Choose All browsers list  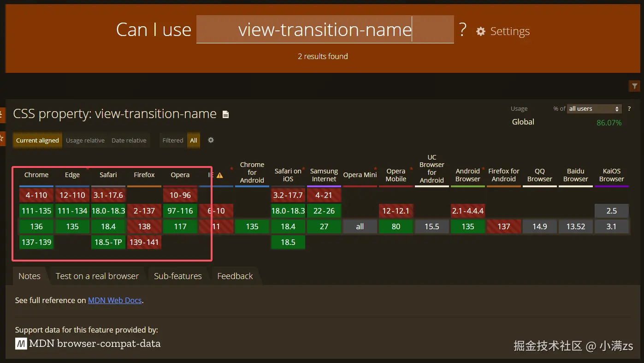pyautogui.click(x=194, y=140)
